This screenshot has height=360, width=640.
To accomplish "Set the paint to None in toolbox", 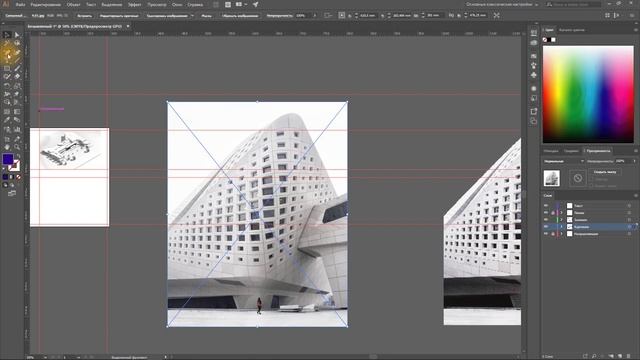I will click(18, 177).
